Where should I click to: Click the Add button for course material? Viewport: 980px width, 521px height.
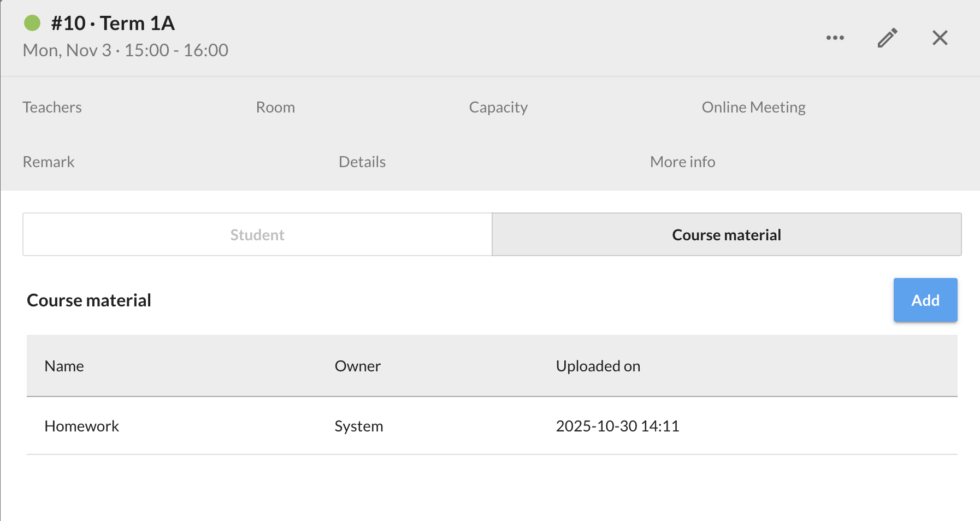[x=925, y=300]
